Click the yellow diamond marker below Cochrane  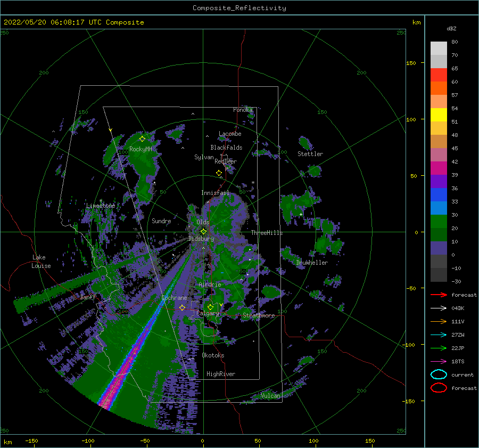click(182, 307)
